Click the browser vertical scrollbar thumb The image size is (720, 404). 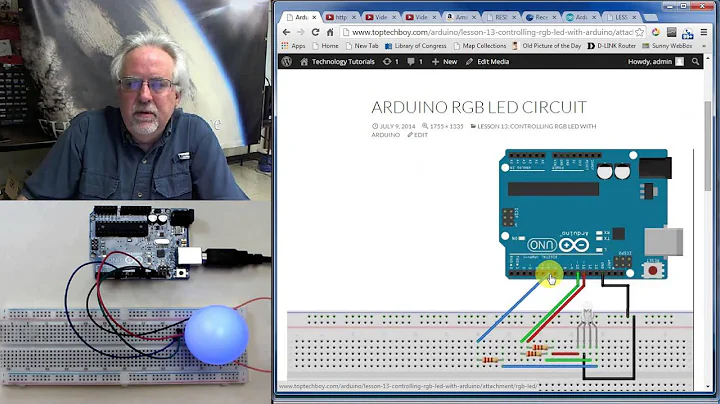tap(708, 145)
